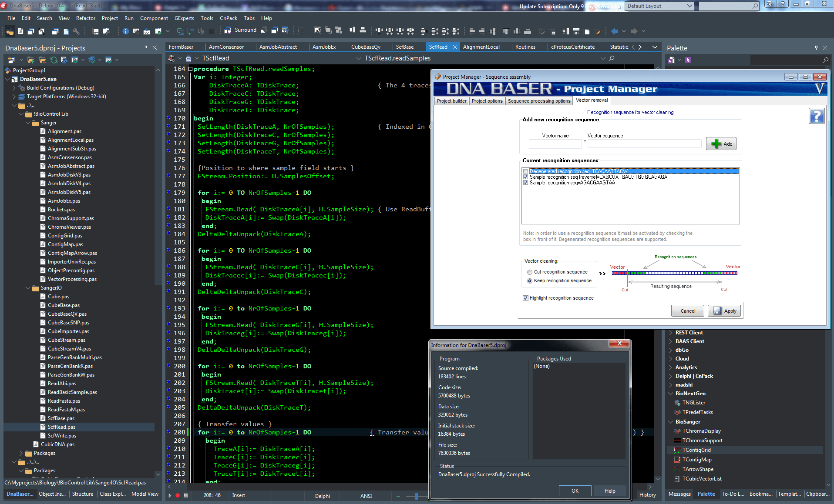Click the blue Back navigation arrow

pos(615,31)
